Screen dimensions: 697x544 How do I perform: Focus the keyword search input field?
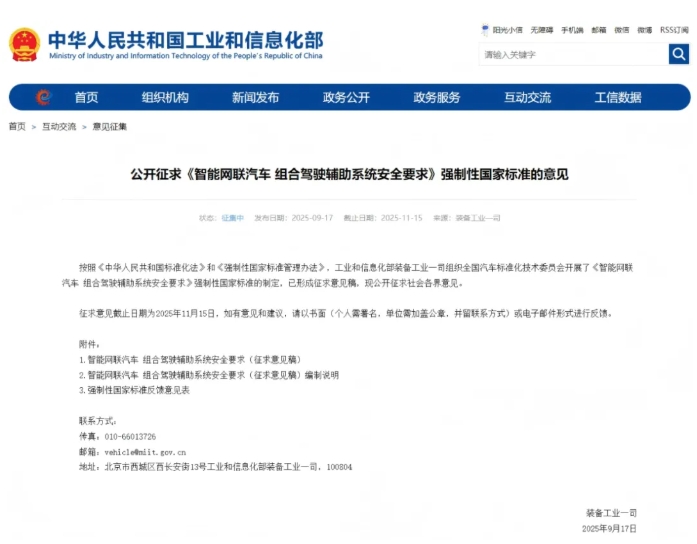pyautogui.click(x=574, y=54)
